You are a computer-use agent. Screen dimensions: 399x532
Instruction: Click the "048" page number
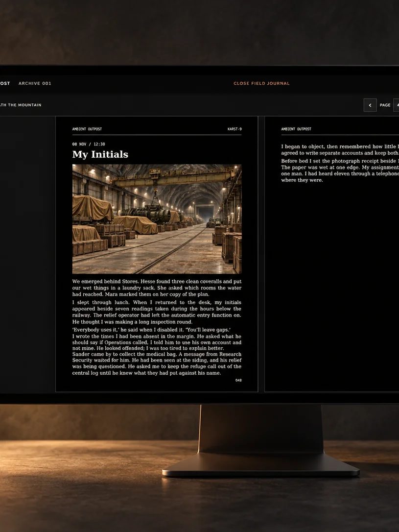(x=238, y=380)
